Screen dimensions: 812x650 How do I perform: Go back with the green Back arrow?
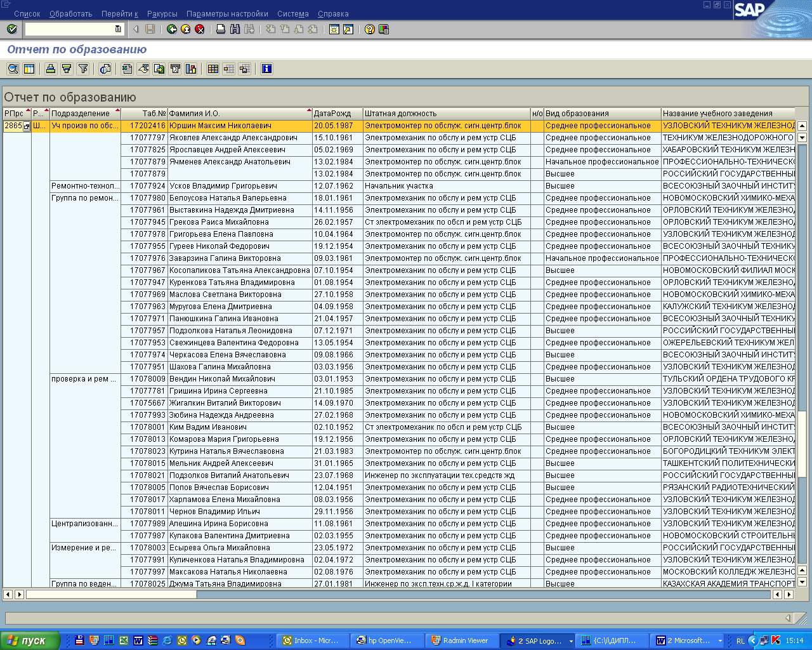[x=172, y=29]
